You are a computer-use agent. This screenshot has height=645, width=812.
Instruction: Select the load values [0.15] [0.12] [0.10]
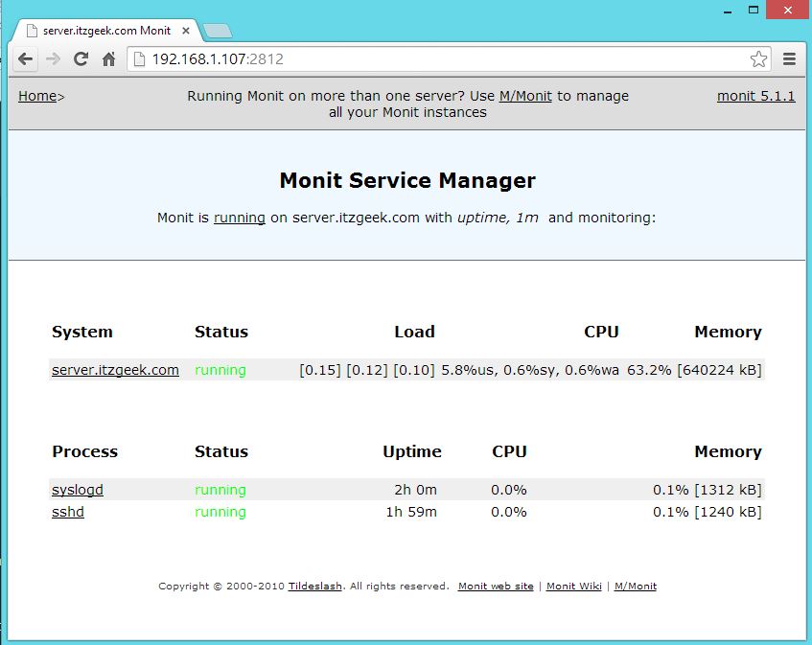pos(367,370)
